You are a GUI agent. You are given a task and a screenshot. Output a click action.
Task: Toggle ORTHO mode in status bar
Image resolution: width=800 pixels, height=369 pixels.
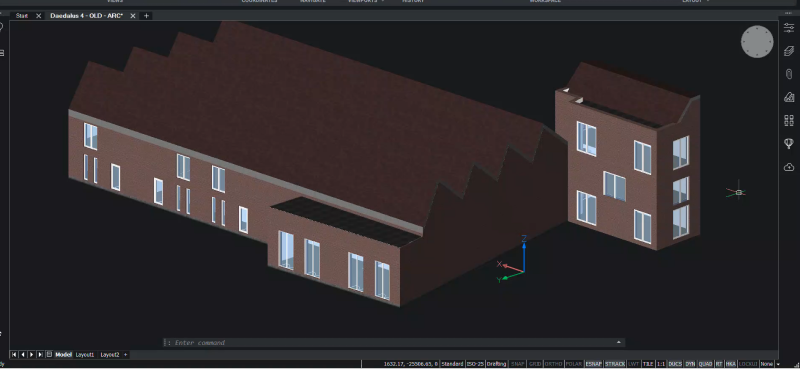point(554,364)
